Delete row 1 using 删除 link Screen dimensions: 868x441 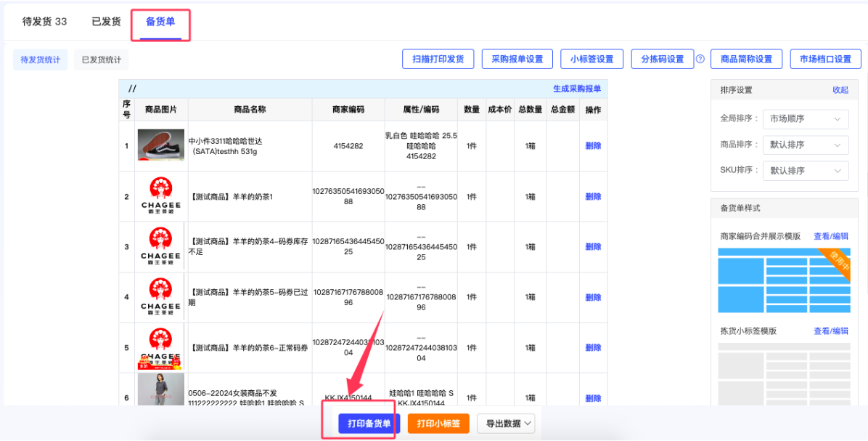(593, 146)
